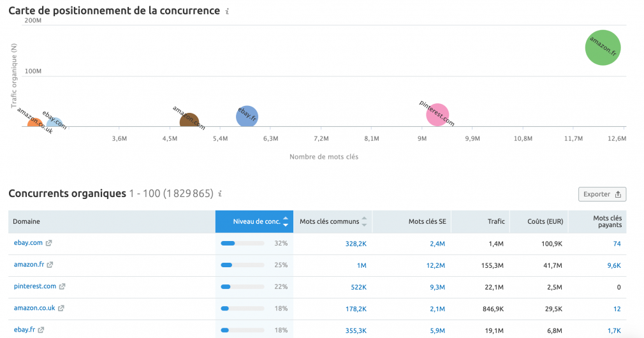Open the 328,2K common keywords for ebay.com
This screenshot has height=338, width=644.
tap(356, 244)
